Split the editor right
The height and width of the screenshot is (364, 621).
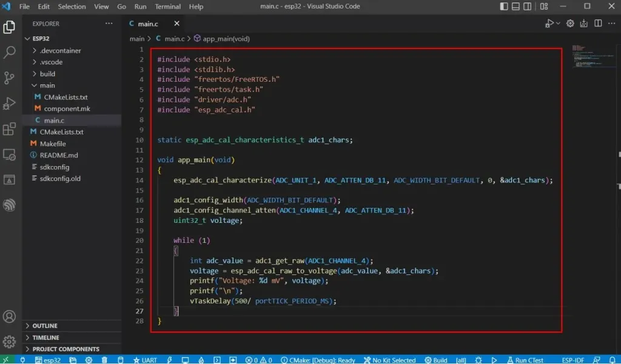(598, 24)
